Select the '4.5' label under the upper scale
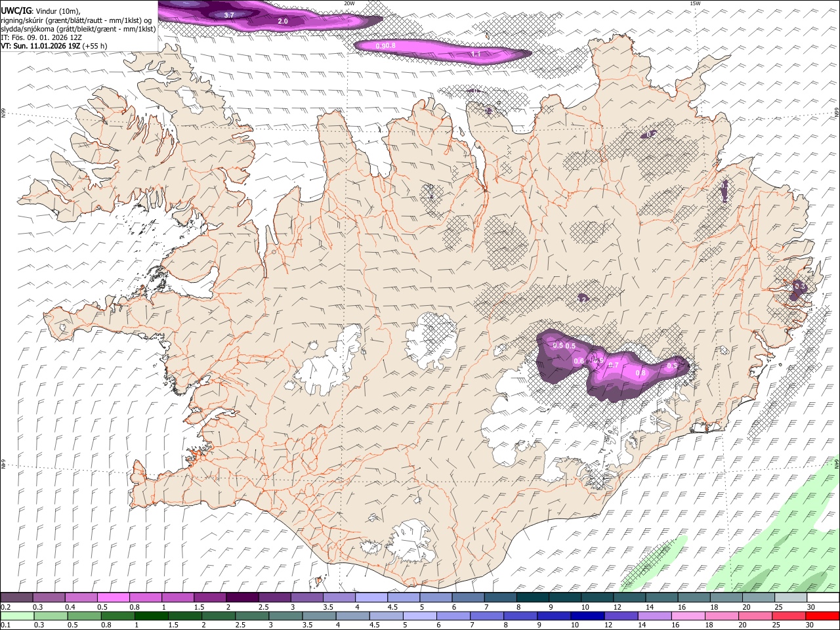This screenshot has height=630, width=840. point(392,607)
